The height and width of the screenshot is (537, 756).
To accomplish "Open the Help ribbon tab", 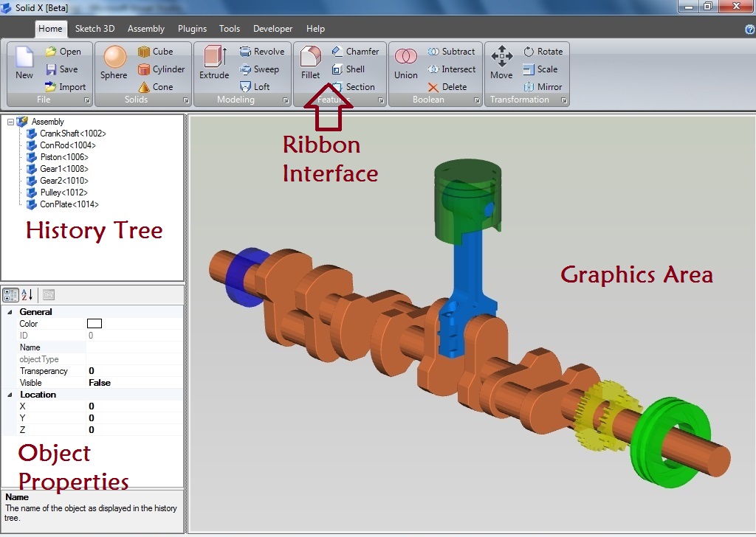I will click(315, 29).
